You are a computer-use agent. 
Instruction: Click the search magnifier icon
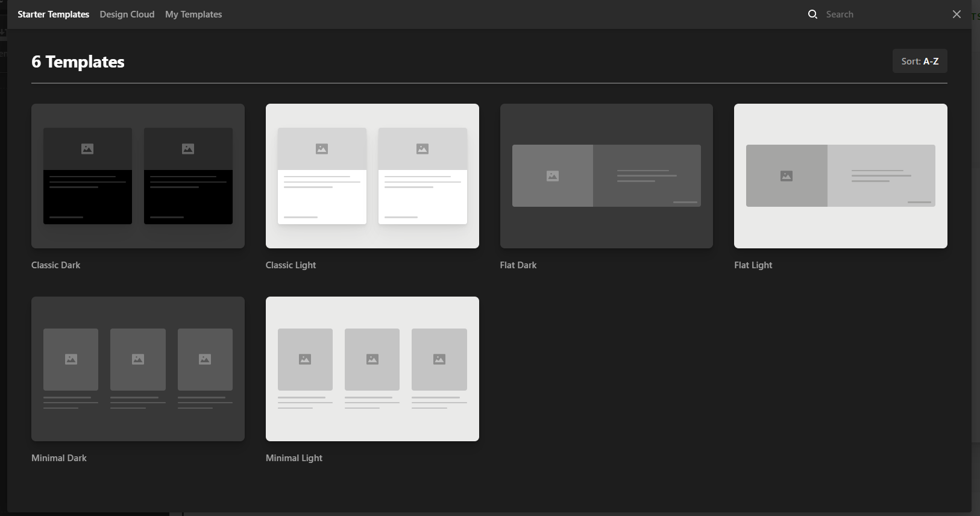point(812,14)
